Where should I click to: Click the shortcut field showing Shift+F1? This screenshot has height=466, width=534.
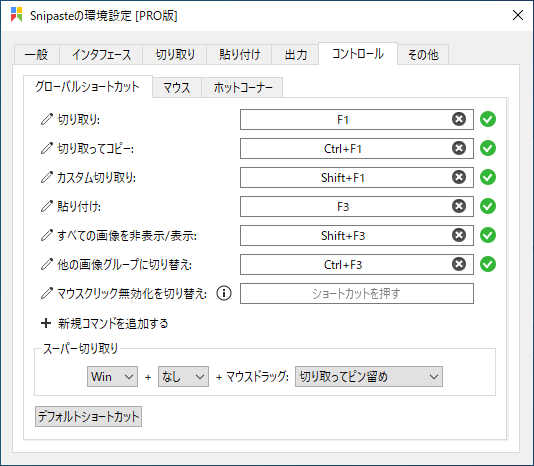pyautogui.click(x=357, y=177)
